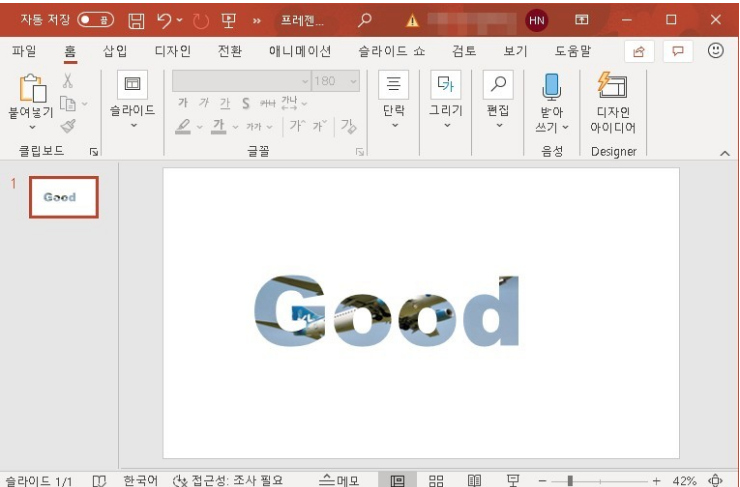740x487 pixels.
Task: Toggle Normal view button in status bar
Action: pos(397,480)
